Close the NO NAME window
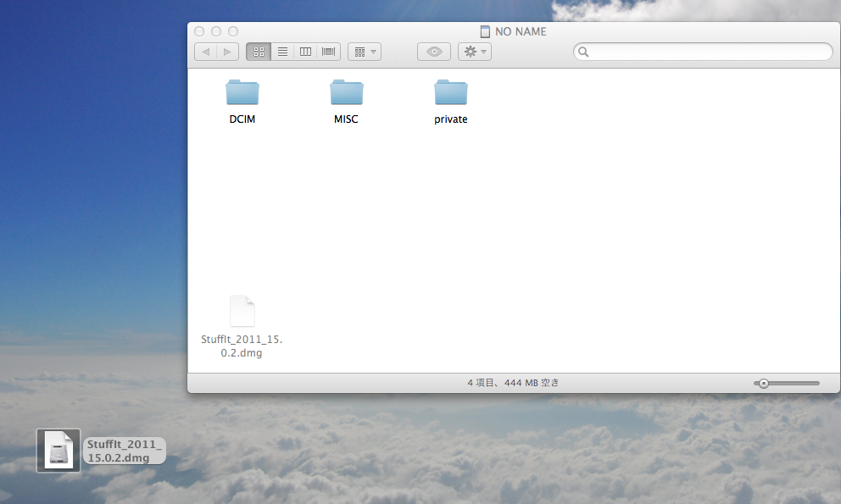841x504 pixels. (199, 31)
